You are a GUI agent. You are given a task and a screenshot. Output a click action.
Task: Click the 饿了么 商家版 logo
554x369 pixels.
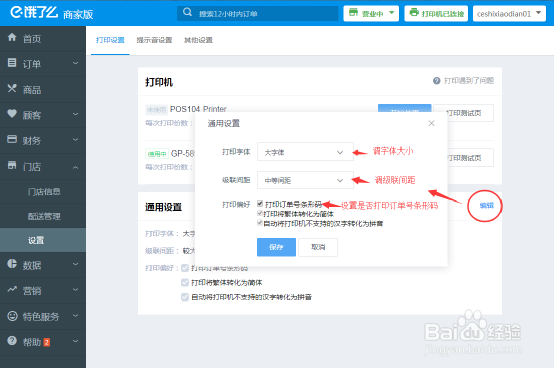51,13
